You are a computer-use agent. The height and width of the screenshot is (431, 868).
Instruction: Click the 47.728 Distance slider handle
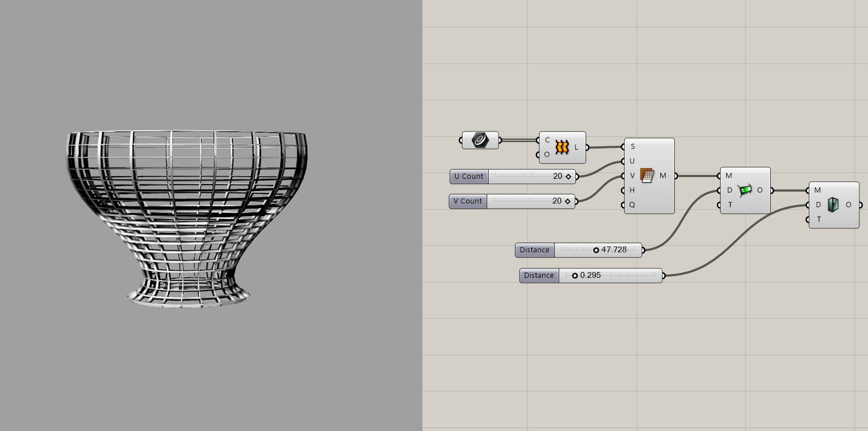596,250
